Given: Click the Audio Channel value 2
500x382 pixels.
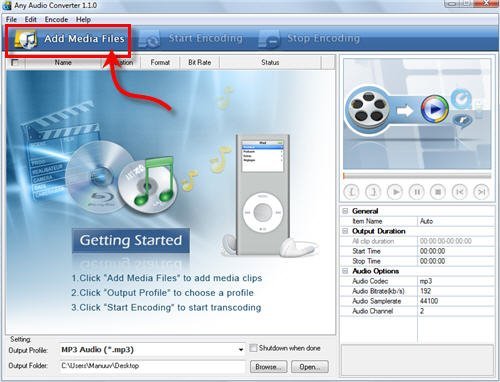Looking at the screenshot, I should click(x=456, y=311).
